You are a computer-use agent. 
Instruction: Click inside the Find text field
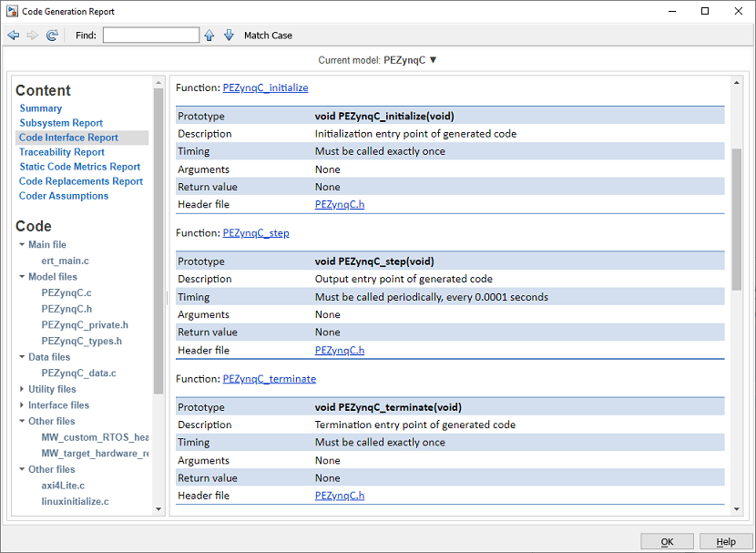[x=150, y=36]
